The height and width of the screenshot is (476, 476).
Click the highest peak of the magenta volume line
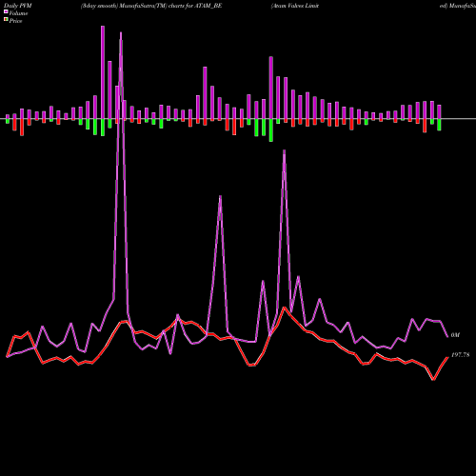point(121,32)
